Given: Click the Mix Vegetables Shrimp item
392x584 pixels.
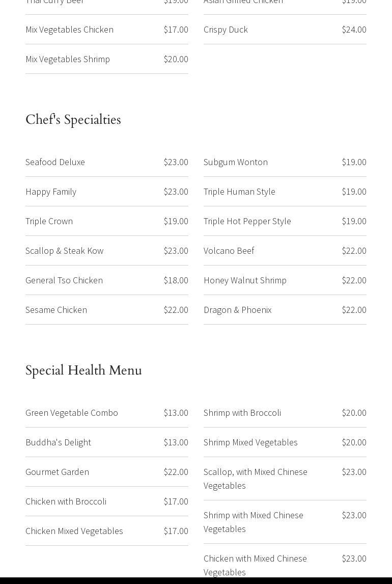Looking at the screenshot, I should pos(68,59).
